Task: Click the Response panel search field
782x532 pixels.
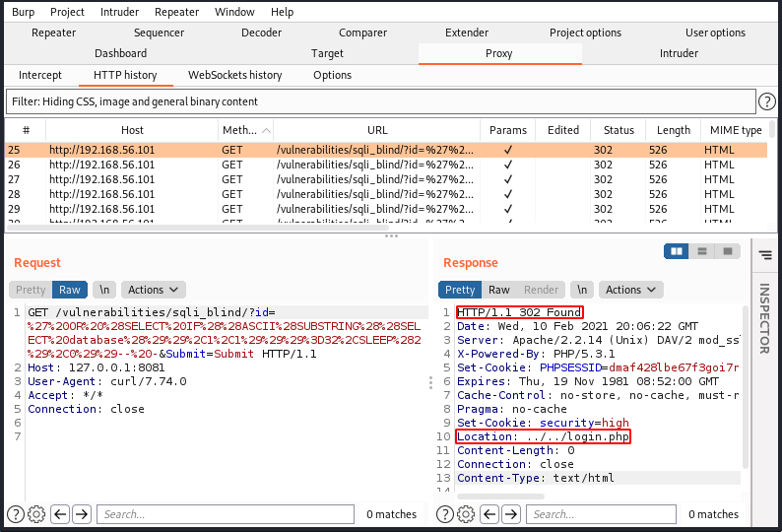Action: point(601,514)
